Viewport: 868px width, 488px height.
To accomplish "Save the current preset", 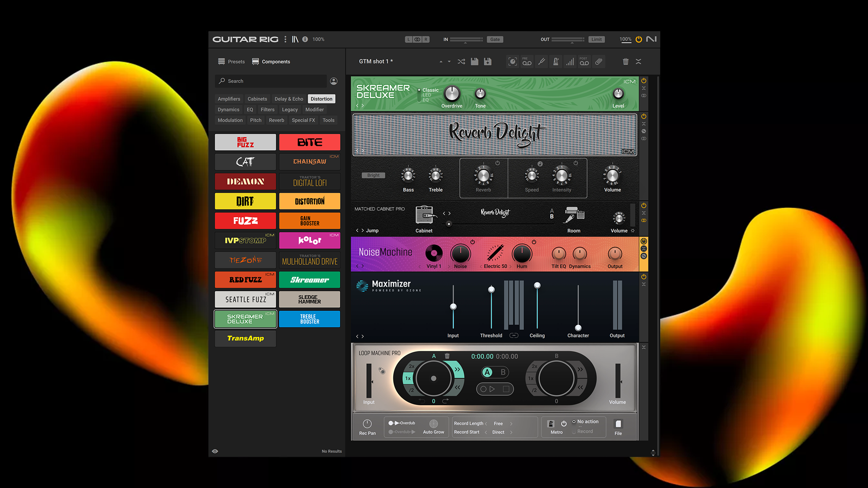I will (474, 62).
